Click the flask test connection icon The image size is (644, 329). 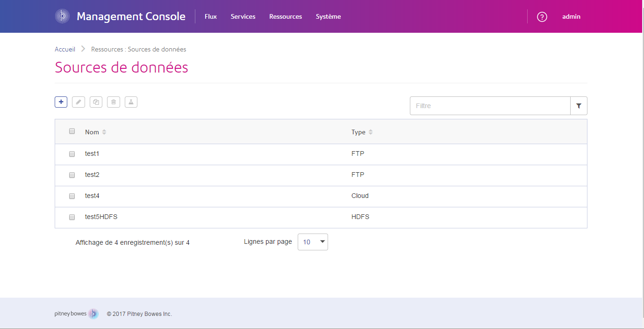[131, 102]
